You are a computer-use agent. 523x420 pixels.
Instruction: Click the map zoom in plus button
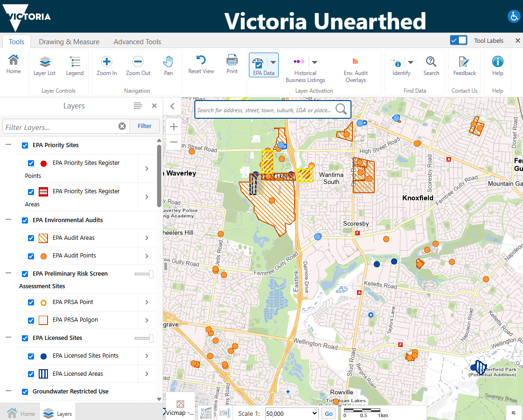[174, 127]
